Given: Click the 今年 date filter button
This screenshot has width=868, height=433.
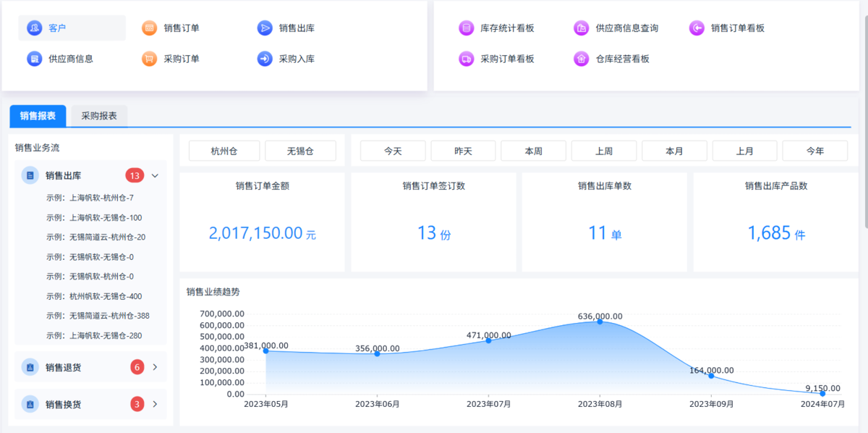Looking at the screenshot, I should [x=814, y=151].
